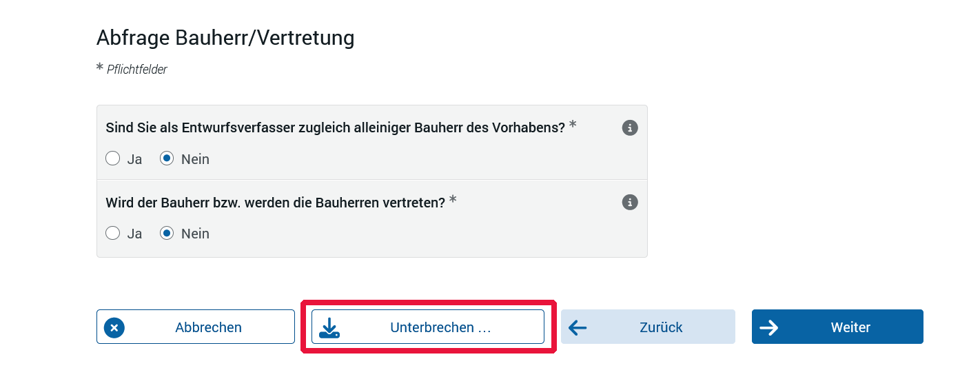This screenshot has width=980, height=379.
Task: Click the left arrow icon on Zurück
Action: [x=578, y=327]
